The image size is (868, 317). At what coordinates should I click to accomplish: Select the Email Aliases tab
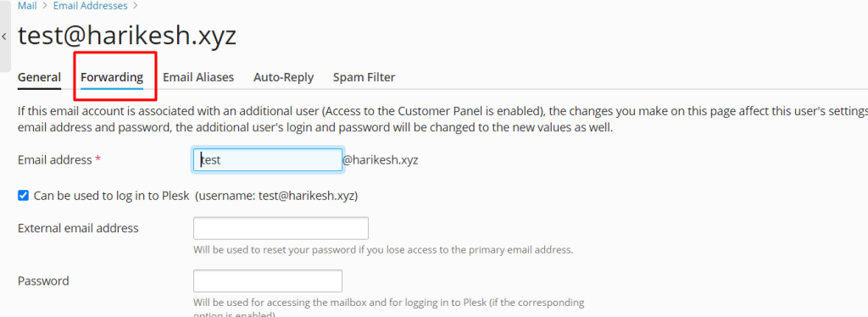pos(198,77)
